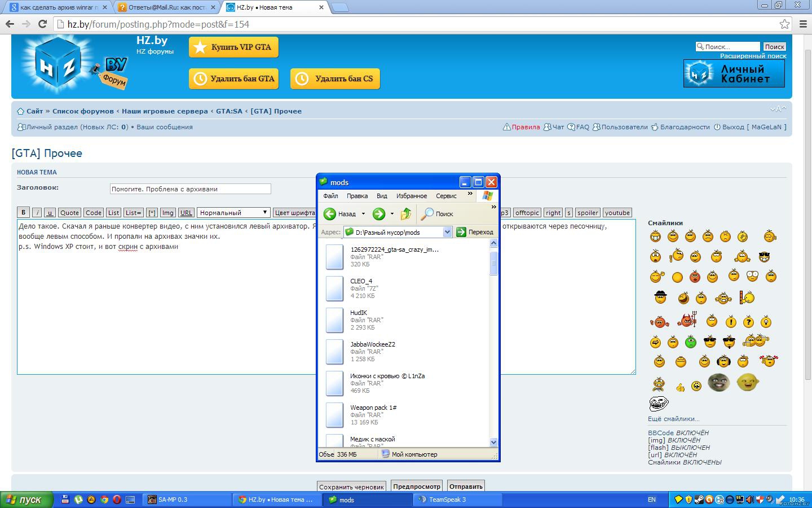Viewport: 812px width, 508px height.
Task: Switch to Ответы@Mail.Ru browser tab
Action: tap(167, 7)
